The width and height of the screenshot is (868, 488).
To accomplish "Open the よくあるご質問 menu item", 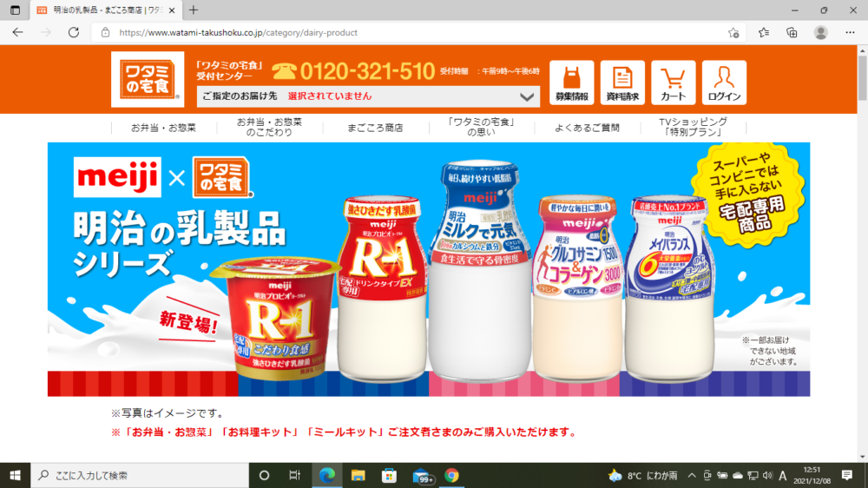I will (587, 128).
